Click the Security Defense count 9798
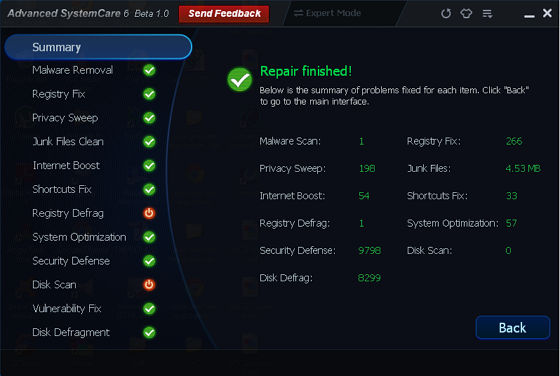560x376 pixels. (x=369, y=251)
